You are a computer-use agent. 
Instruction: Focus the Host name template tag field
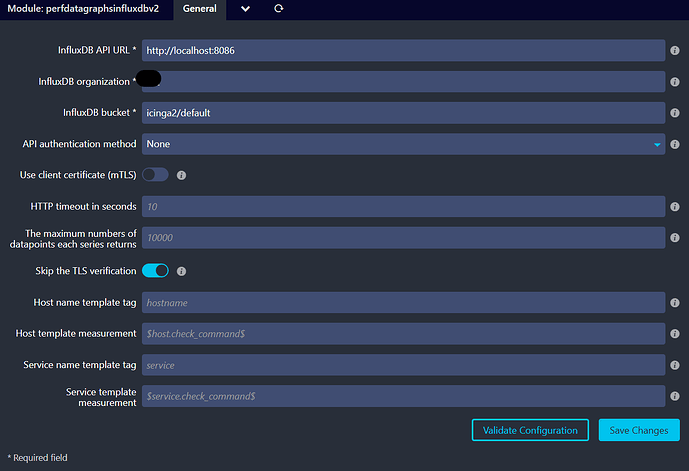(x=403, y=303)
